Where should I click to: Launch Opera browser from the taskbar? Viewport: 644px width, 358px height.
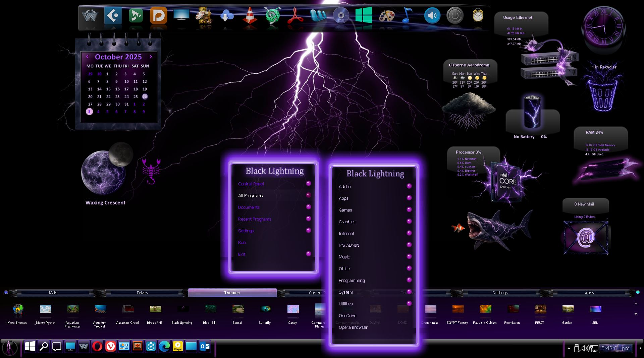97,346
